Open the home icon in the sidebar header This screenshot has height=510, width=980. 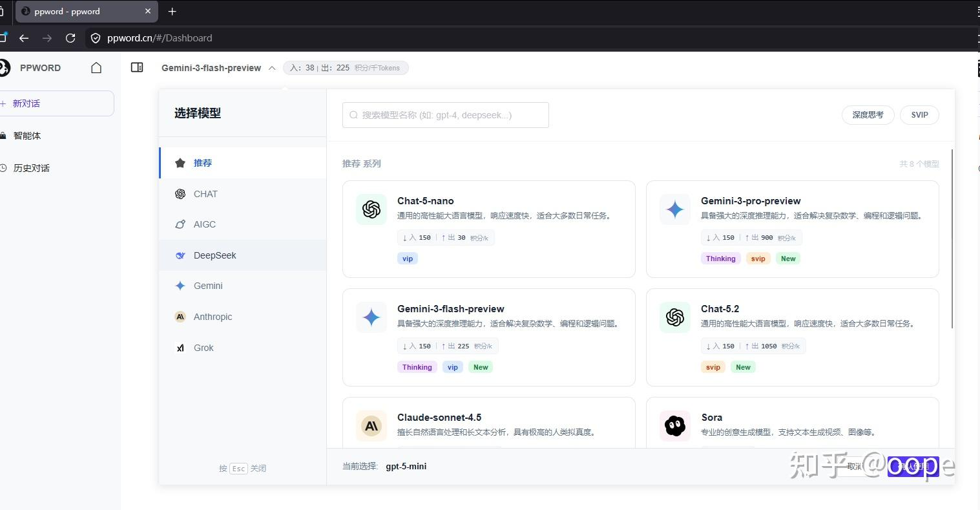(96, 68)
